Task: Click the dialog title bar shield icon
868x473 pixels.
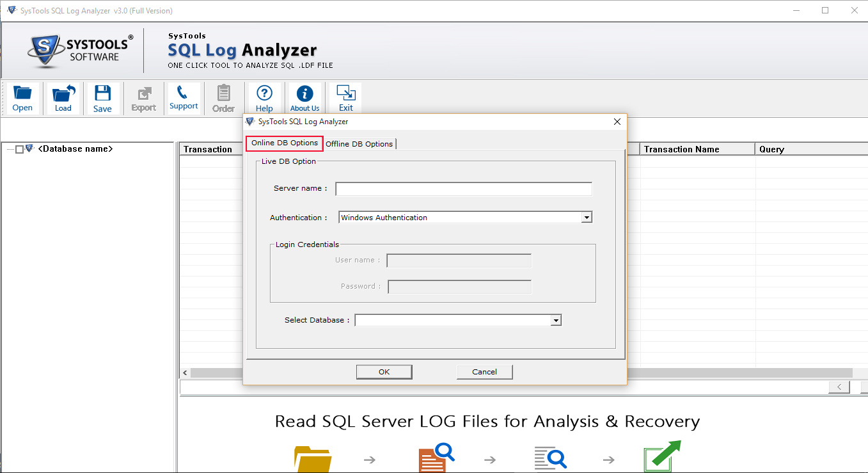Action: pos(250,122)
